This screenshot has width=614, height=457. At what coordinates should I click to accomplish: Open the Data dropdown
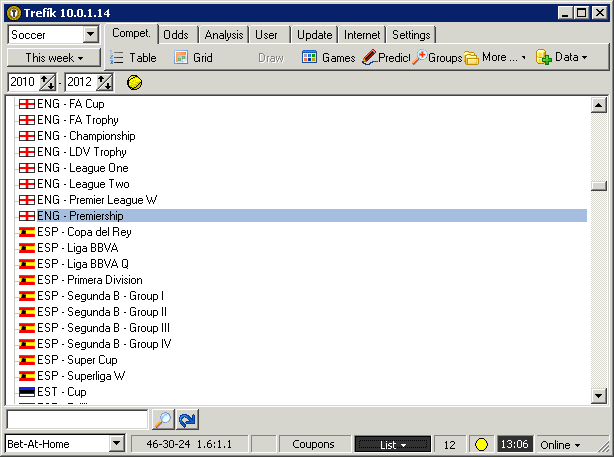[562, 58]
